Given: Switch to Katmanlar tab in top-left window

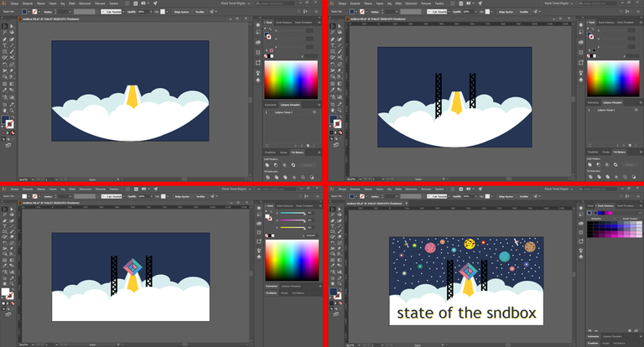Looking at the screenshot, I should point(271,105).
